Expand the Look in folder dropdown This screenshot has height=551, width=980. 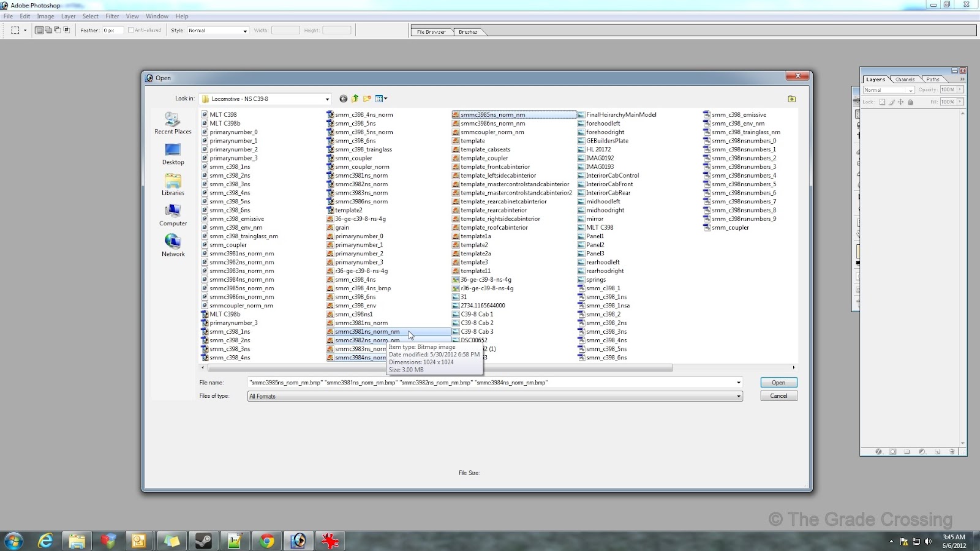point(327,99)
